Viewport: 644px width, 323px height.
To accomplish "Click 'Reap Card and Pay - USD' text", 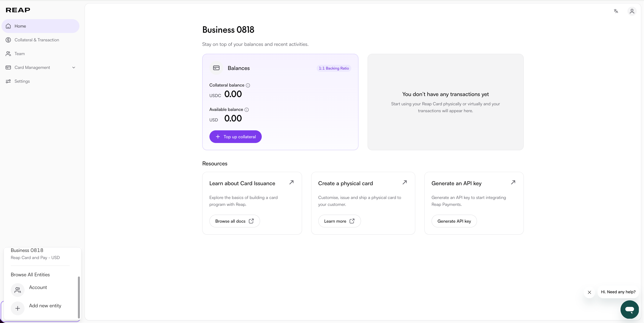I will pos(35,258).
